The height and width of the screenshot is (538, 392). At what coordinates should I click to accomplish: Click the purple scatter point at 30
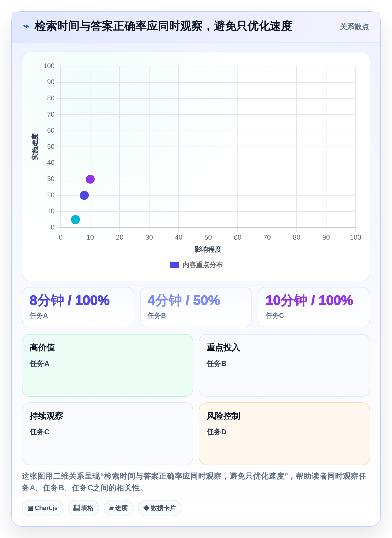[90, 179]
